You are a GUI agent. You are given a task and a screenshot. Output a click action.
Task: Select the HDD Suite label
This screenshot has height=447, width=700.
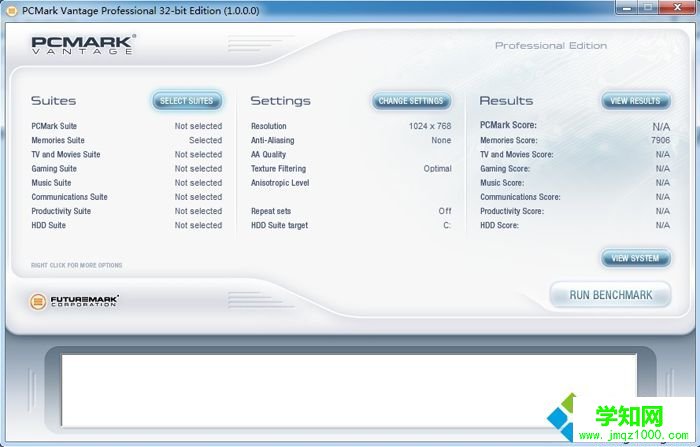tap(48, 226)
